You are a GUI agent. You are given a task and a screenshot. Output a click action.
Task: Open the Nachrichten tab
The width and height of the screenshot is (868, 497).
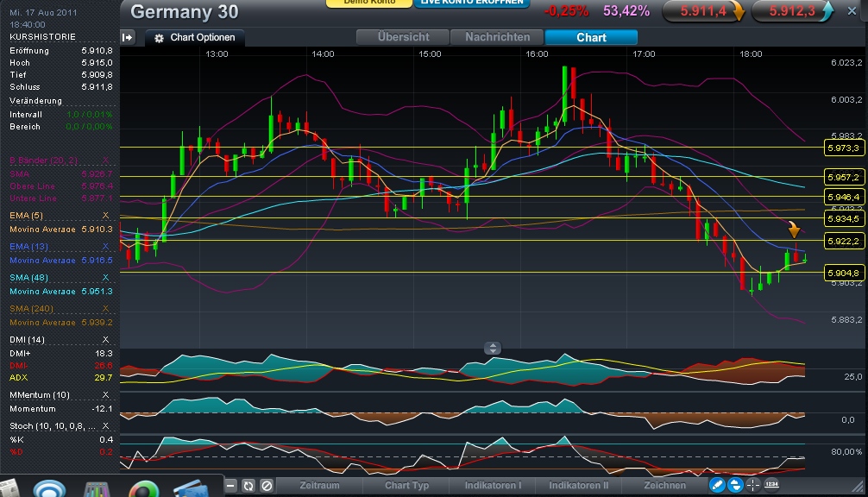[x=499, y=37]
